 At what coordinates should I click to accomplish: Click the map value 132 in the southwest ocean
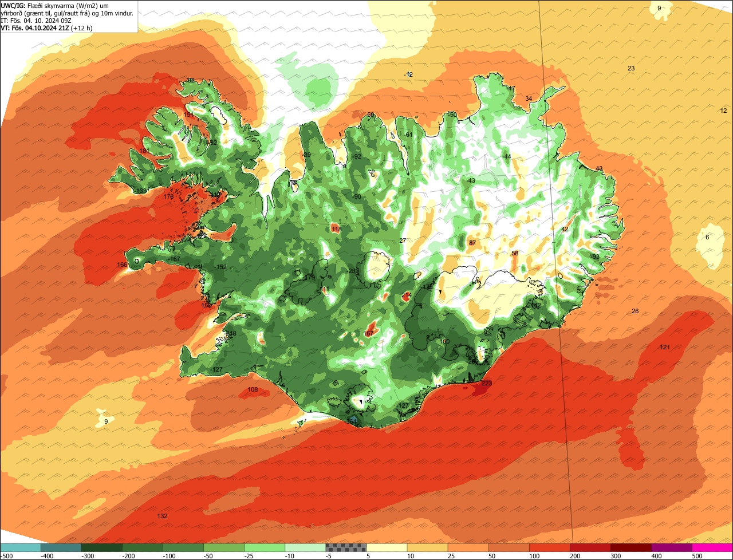[x=163, y=516]
